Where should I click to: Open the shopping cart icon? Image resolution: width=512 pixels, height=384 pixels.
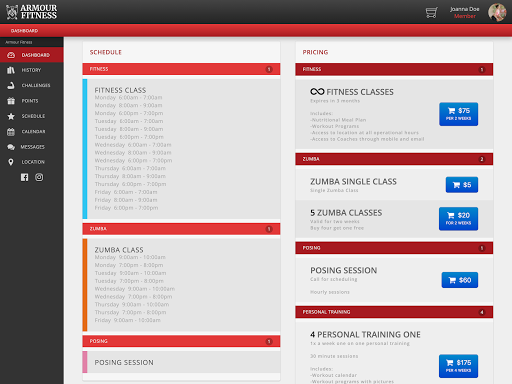pos(431,12)
